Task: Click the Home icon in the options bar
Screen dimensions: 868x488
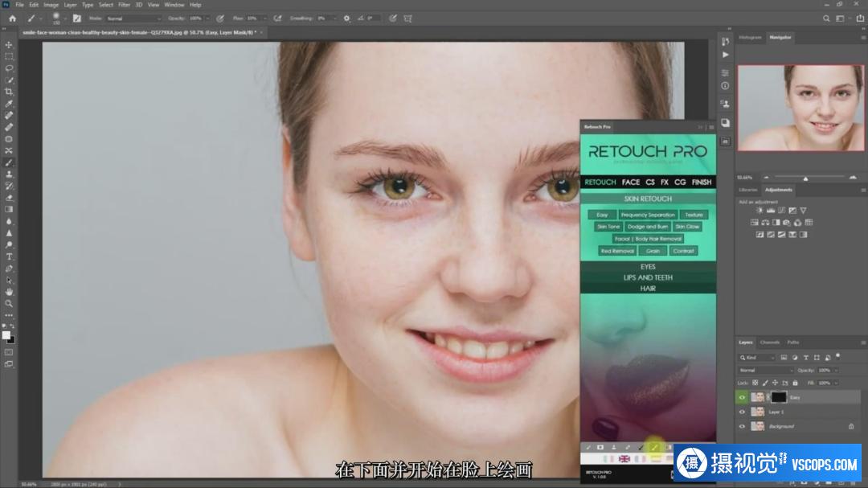Action: 12,18
